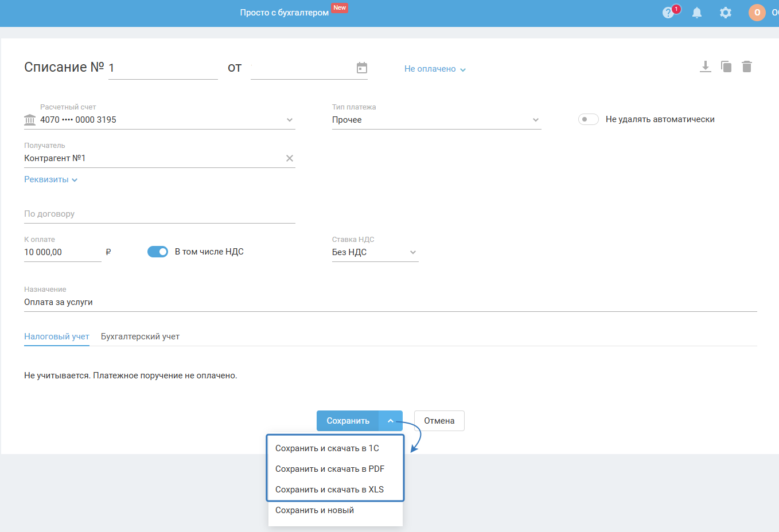779x532 pixels.
Task: Copy the payment order icon
Action: click(x=726, y=66)
